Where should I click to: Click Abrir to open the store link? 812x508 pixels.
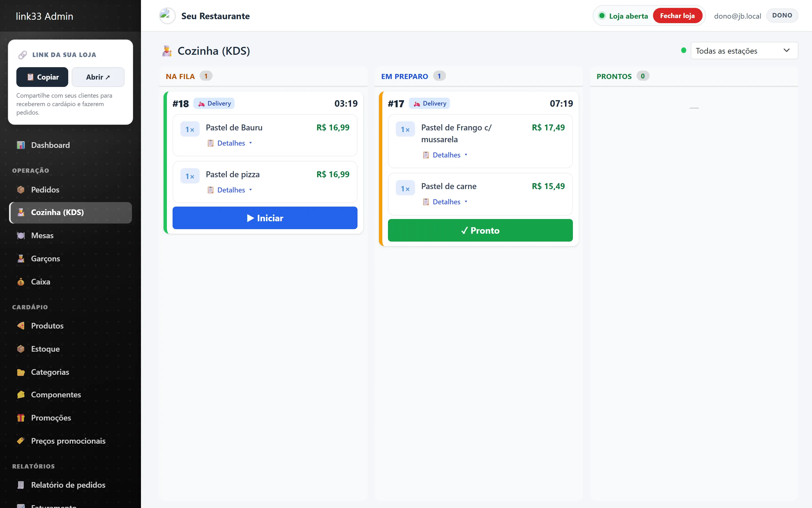click(x=98, y=77)
